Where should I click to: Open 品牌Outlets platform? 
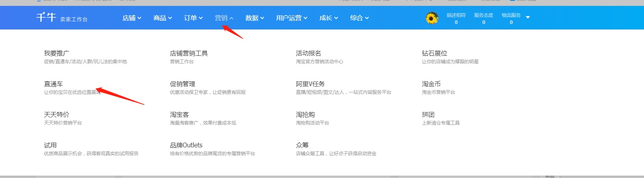pos(186,145)
